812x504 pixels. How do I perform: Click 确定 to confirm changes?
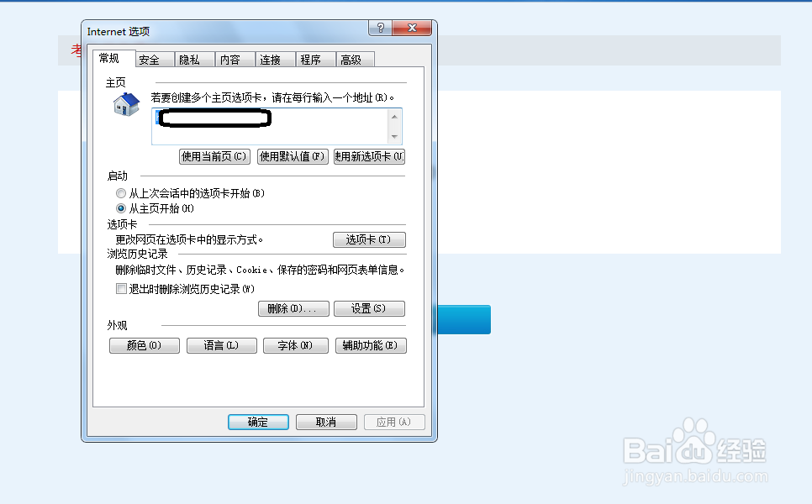coord(258,422)
